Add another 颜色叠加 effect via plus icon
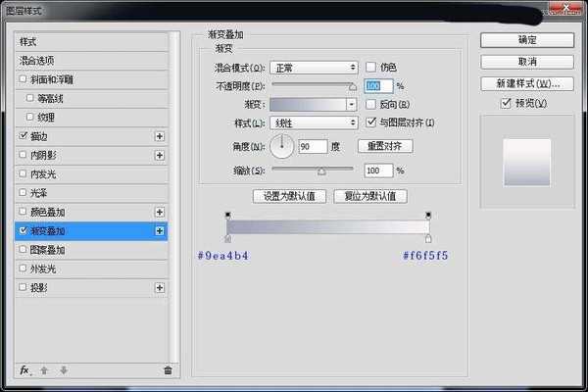588x392 pixels. (x=159, y=212)
